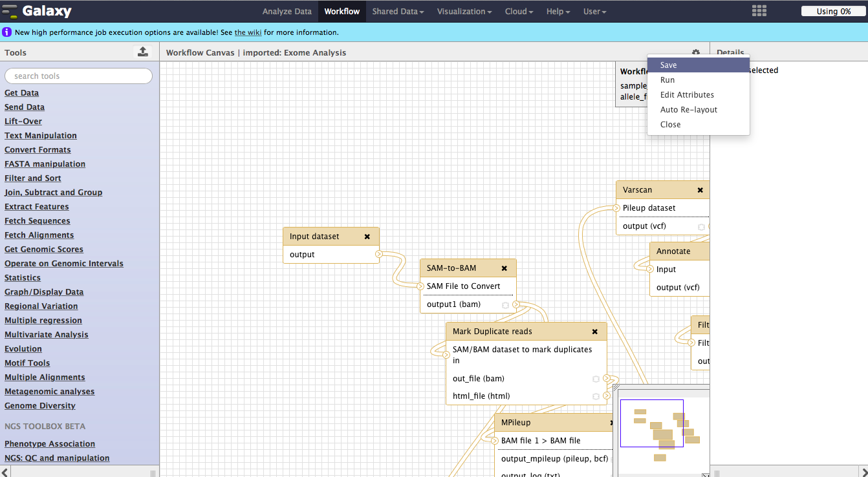Click the workflow options gear icon
Viewport: 868px width, 477px height.
point(696,52)
